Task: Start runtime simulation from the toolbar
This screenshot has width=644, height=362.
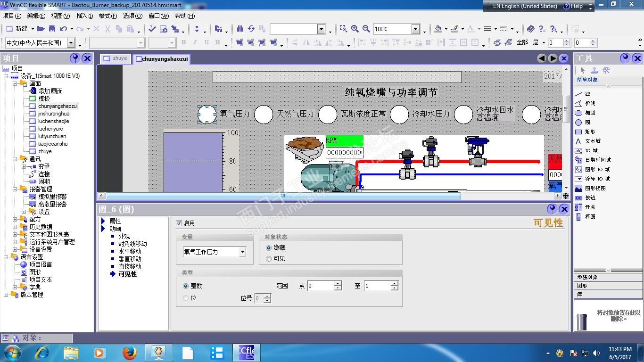Action: tap(164, 29)
